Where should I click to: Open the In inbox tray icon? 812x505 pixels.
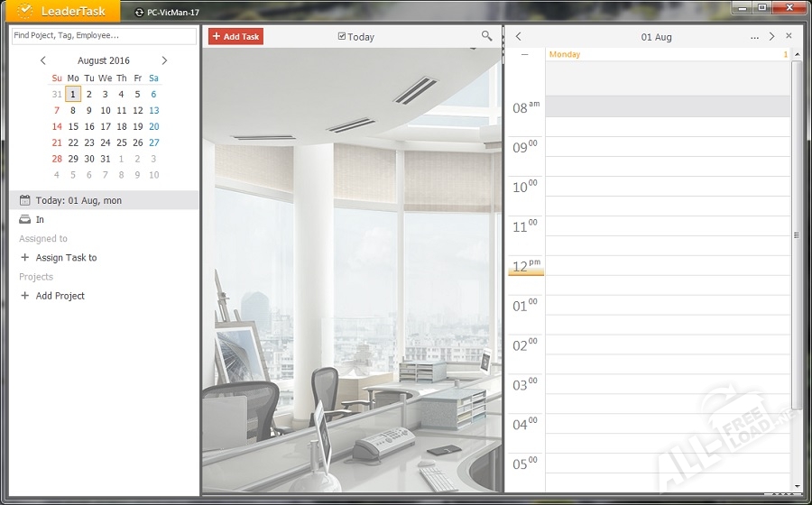25,220
